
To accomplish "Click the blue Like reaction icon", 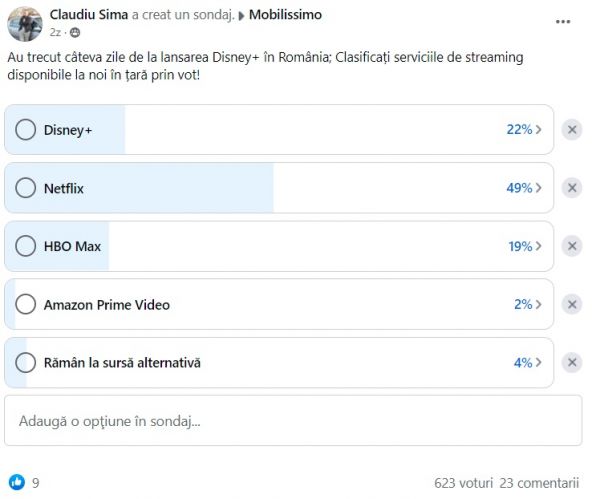I will 17,482.
